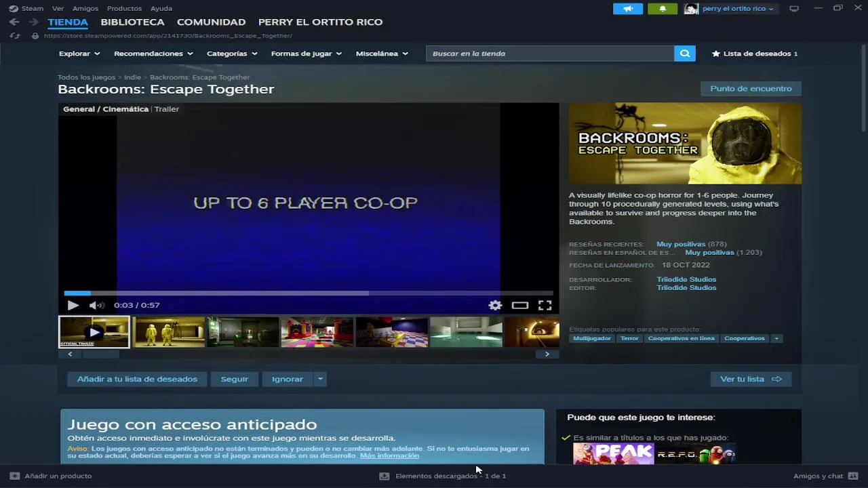Select the colorful playroom thumbnail
The height and width of the screenshot is (488, 868).
(317, 332)
